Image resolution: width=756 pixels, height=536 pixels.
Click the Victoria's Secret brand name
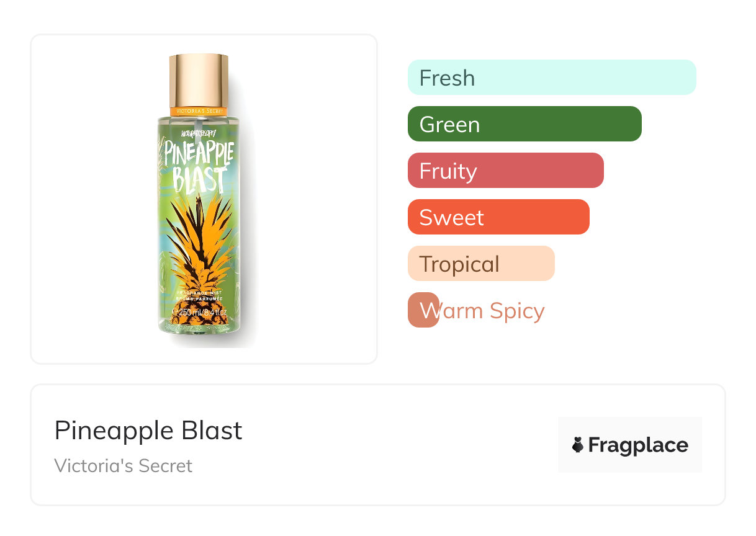click(x=123, y=465)
